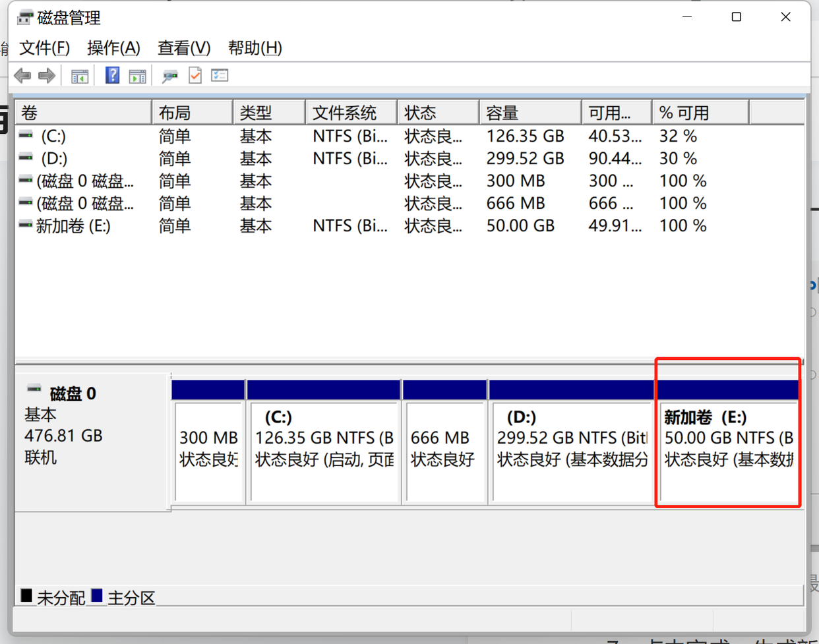The image size is (819, 644).
Task: Sort by the 类型 column header
Action: 269,113
